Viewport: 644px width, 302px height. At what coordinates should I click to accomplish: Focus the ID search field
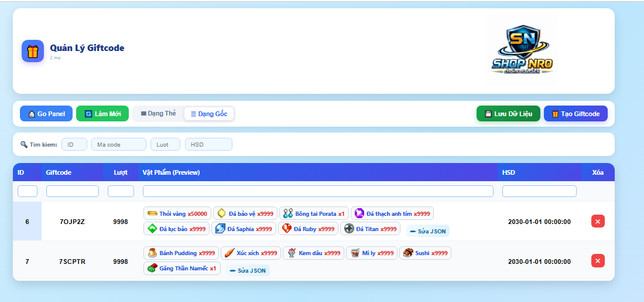point(74,144)
